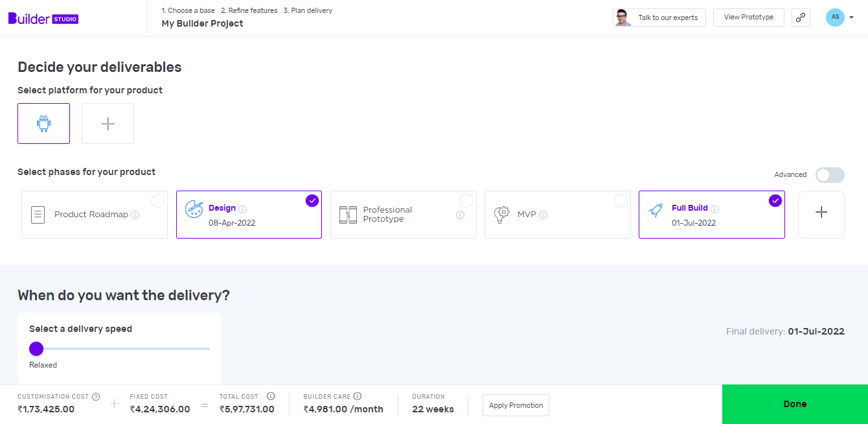Open View Prototype
This screenshot has height=424, width=868.
748,17
